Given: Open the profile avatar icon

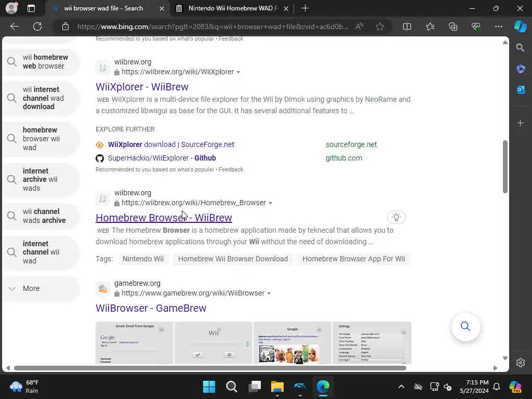Looking at the screenshot, I should [11, 8].
